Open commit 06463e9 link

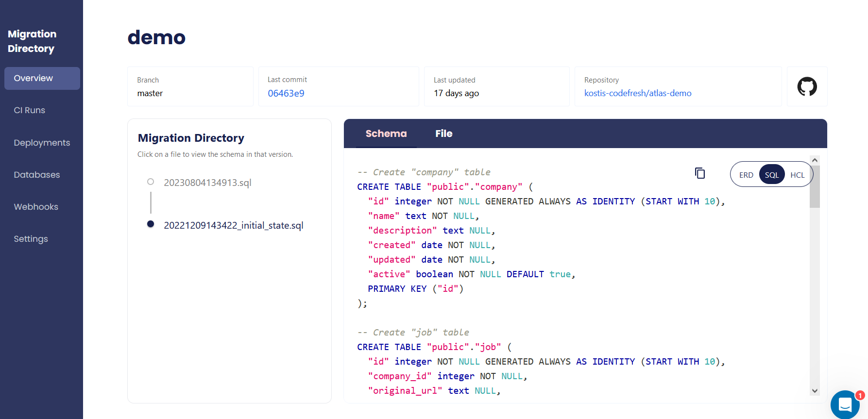tap(286, 93)
